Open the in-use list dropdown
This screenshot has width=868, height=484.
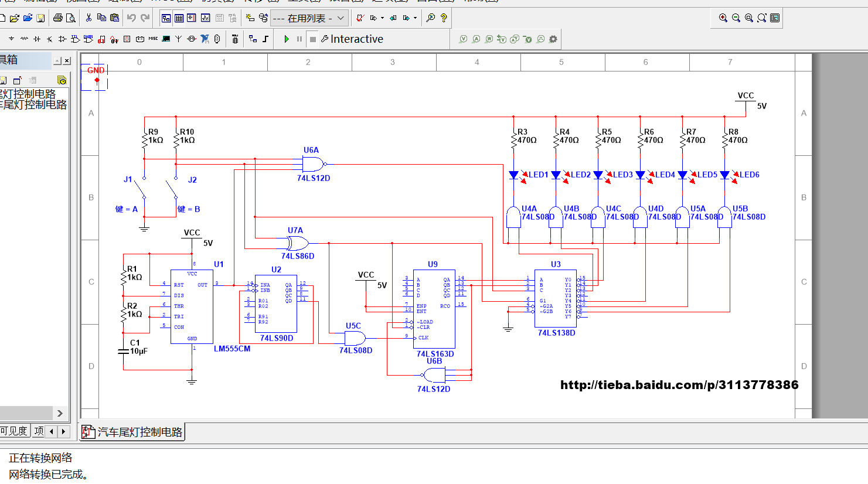coord(341,18)
